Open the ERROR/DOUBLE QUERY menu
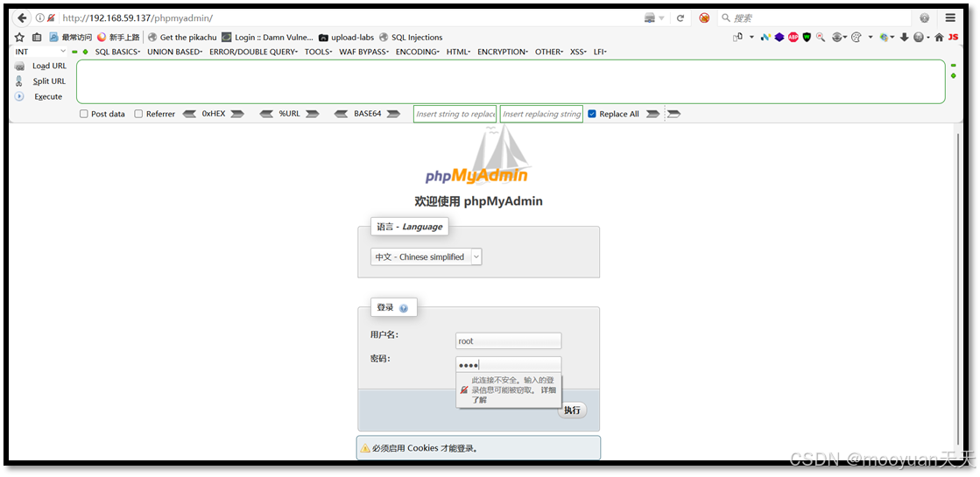The image size is (980, 477). tap(253, 52)
